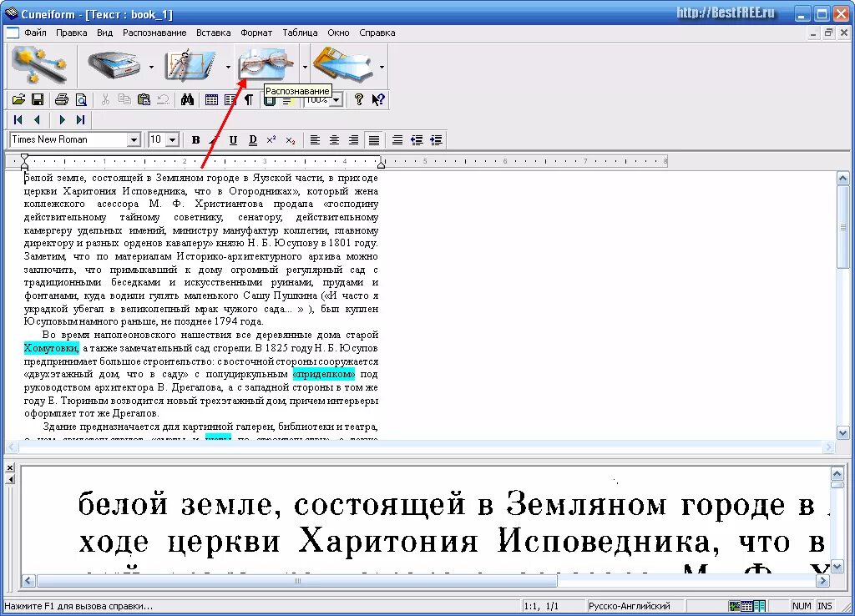Open the Times New Roman font dropdown
855x616 pixels.
click(134, 140)
